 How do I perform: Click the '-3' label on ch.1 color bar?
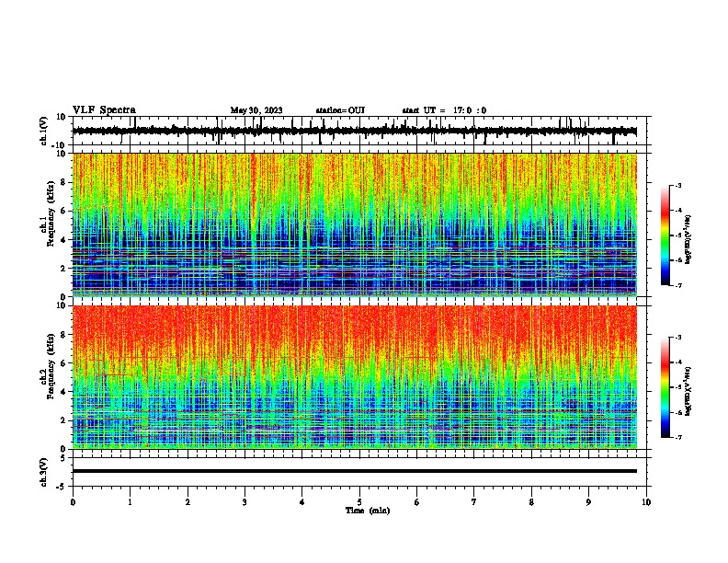pos(677,186)
